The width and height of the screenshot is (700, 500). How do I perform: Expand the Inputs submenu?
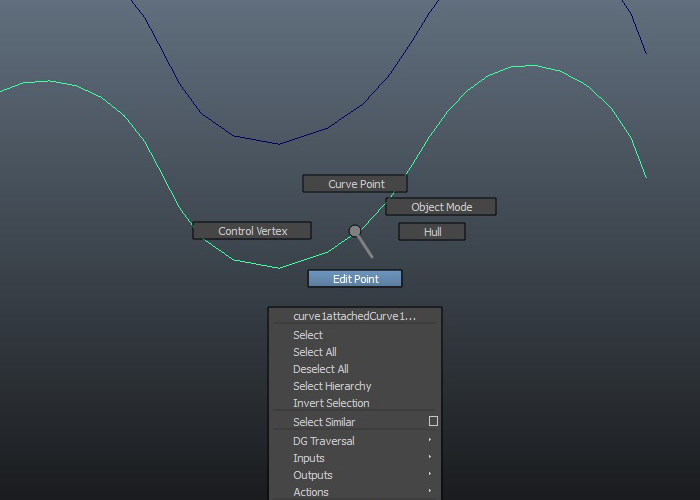click(x=355, y=458)
